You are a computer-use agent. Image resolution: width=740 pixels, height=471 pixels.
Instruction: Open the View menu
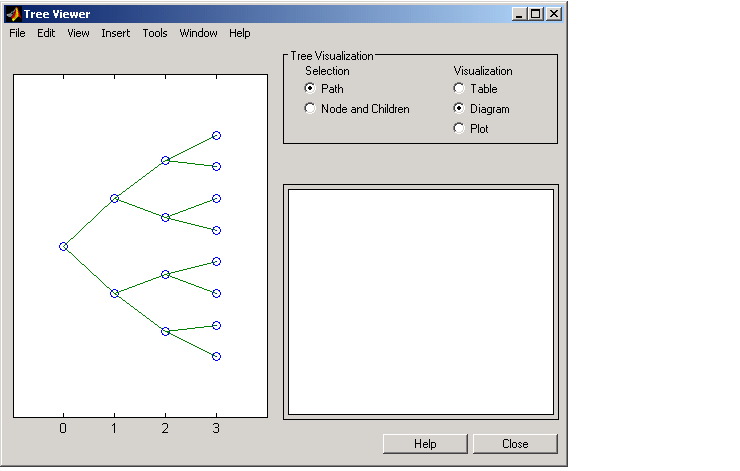pos(78,33)
